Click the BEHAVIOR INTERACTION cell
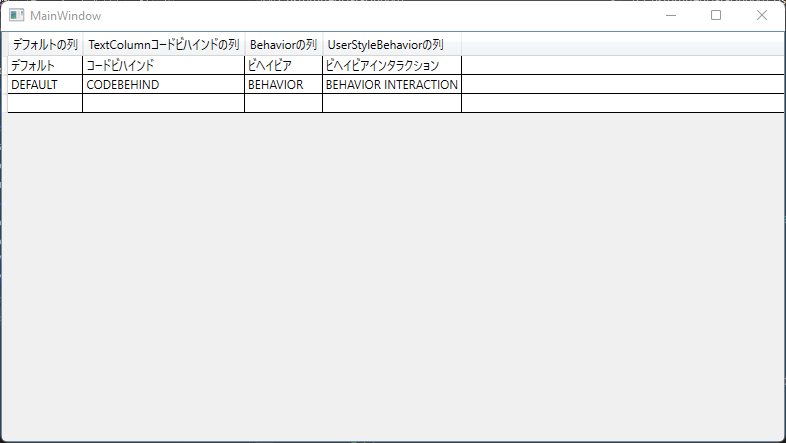This screenshot has height=443, width=786. pyautogui.click(x=392, y=84)
